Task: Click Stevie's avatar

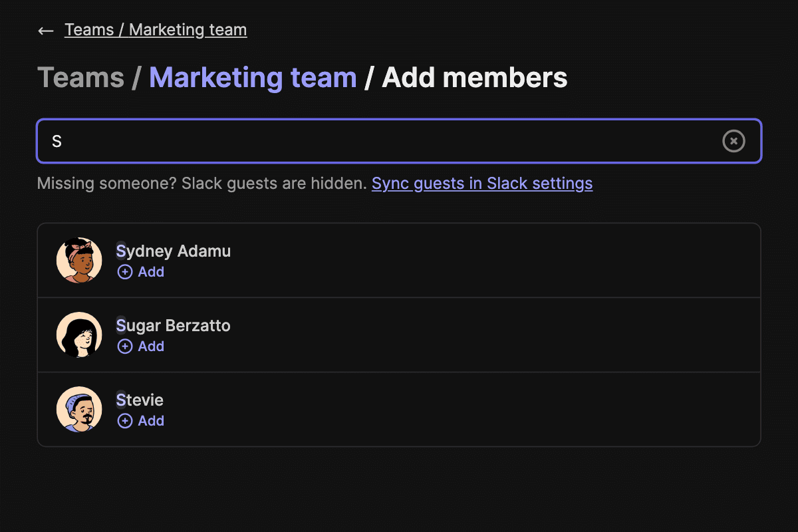Action: (x=79, y=409)
